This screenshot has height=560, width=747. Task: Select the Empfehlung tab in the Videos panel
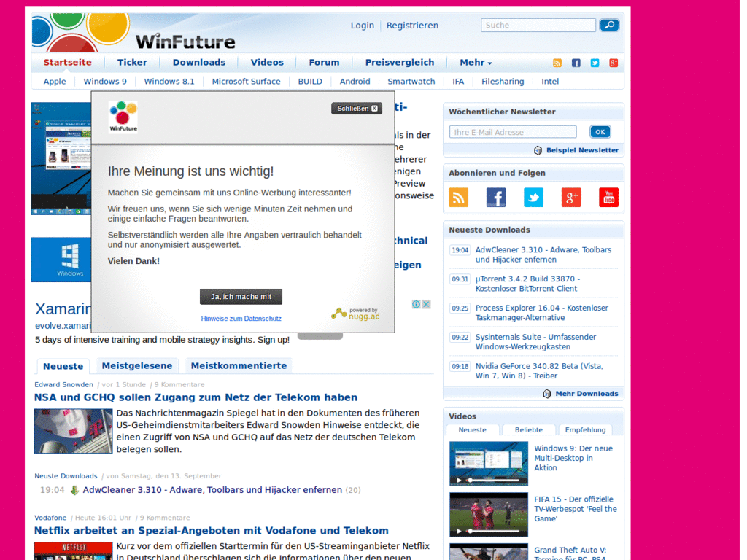click(x=584, y=429)
